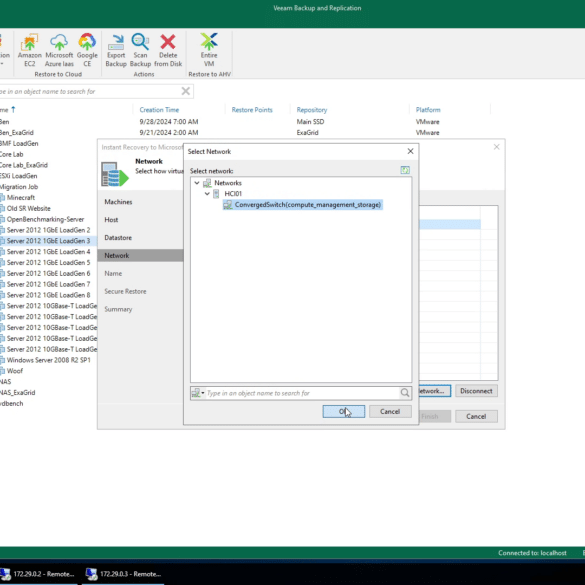
Task: Close the Select Network dialog
Action: [x=410, y=151]
